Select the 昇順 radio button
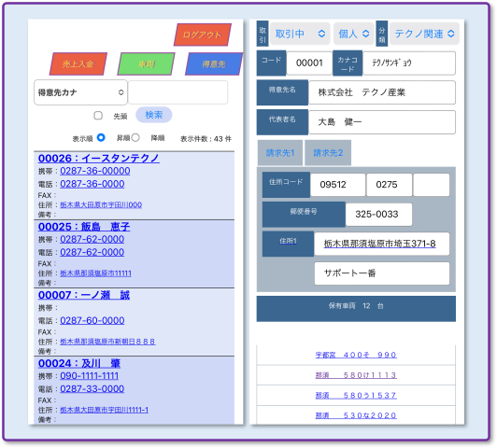 pyautogui.click(x=135, y=138)
